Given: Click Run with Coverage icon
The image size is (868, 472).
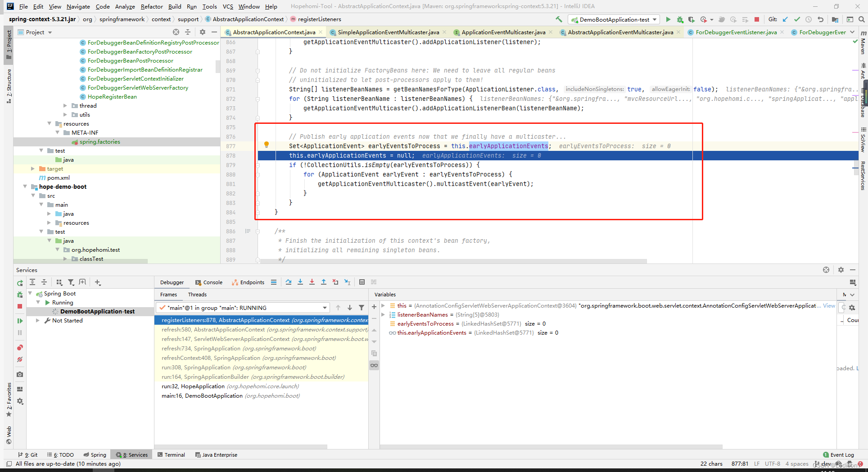Looking at the screenshot, I should pos(691,19).
